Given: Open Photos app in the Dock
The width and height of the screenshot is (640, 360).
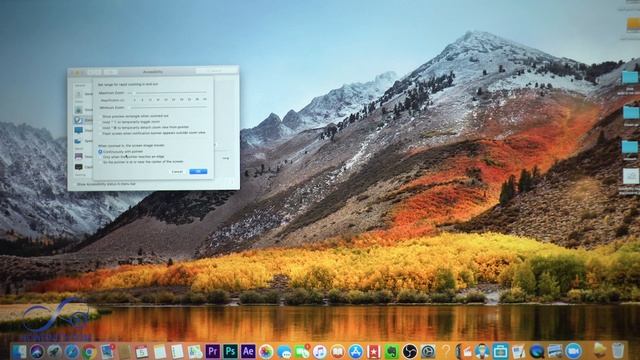Looking at the screenshot, I should click(266, 352).
